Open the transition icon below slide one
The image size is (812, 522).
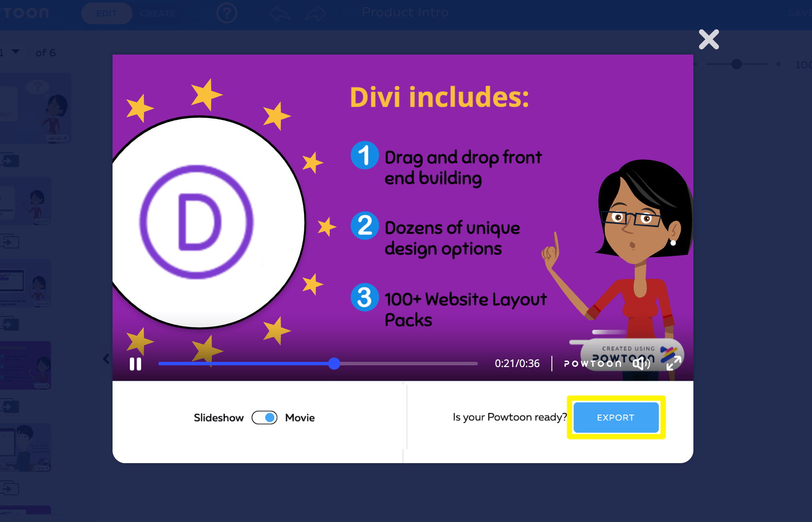click(10, 160)
